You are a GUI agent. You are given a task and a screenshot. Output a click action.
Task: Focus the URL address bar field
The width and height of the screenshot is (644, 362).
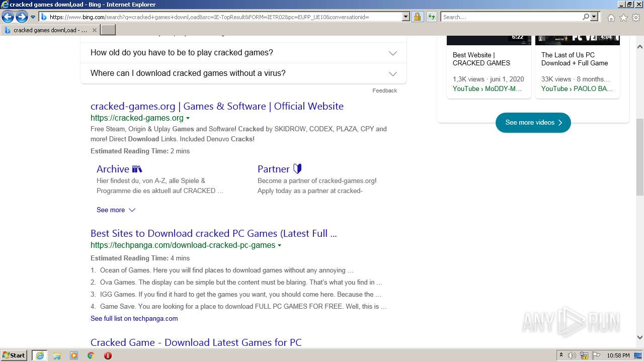(225, 17)
